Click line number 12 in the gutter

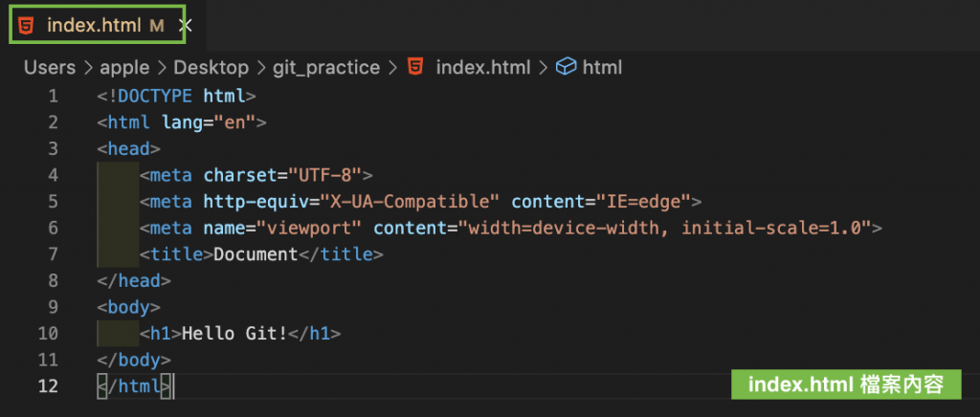pyautogui.click(x=48, y=385)
